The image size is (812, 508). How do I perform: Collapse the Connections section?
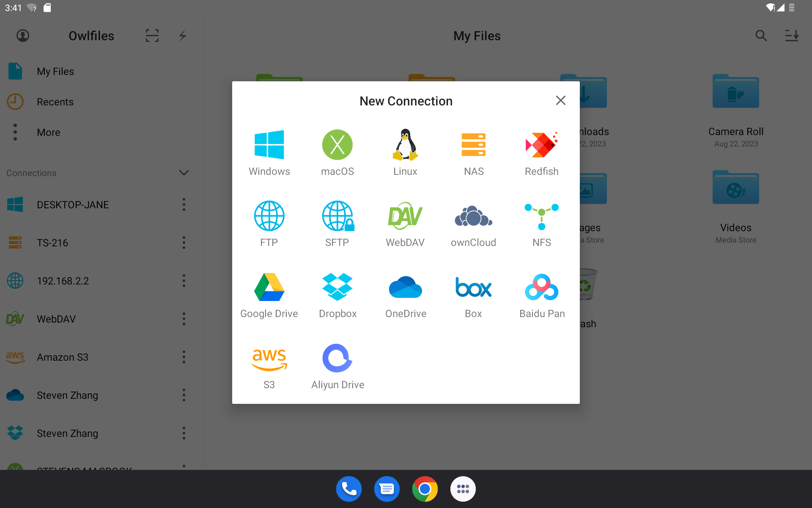184,173
